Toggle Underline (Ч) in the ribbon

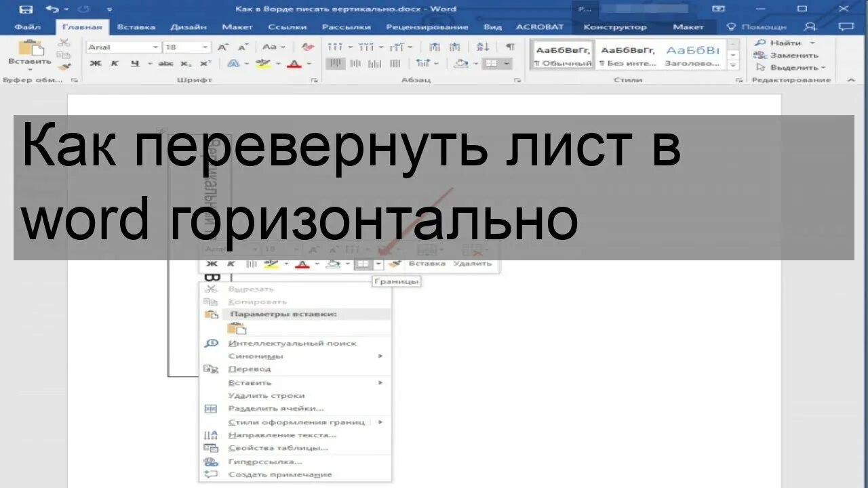134,64
